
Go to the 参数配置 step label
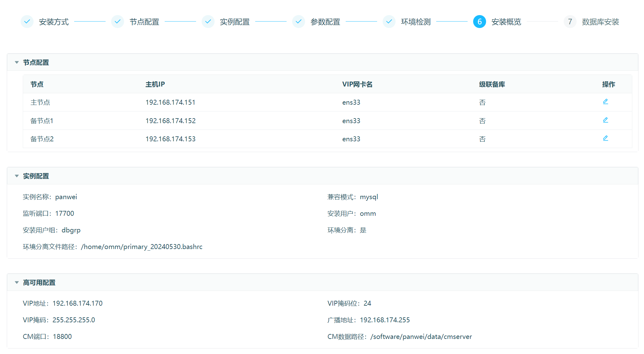tap(325, 22)
